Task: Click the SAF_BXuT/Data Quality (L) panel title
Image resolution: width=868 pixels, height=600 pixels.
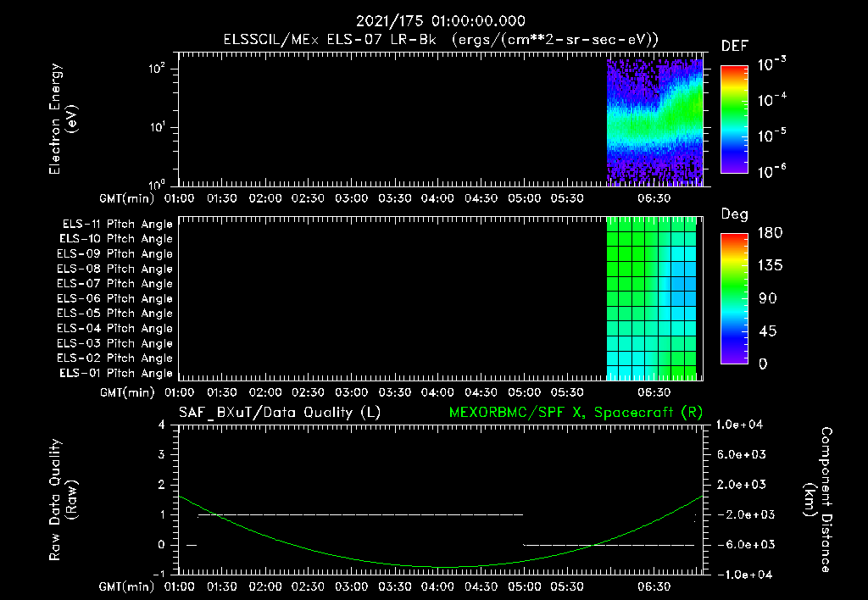Action: tap(280, 413)
